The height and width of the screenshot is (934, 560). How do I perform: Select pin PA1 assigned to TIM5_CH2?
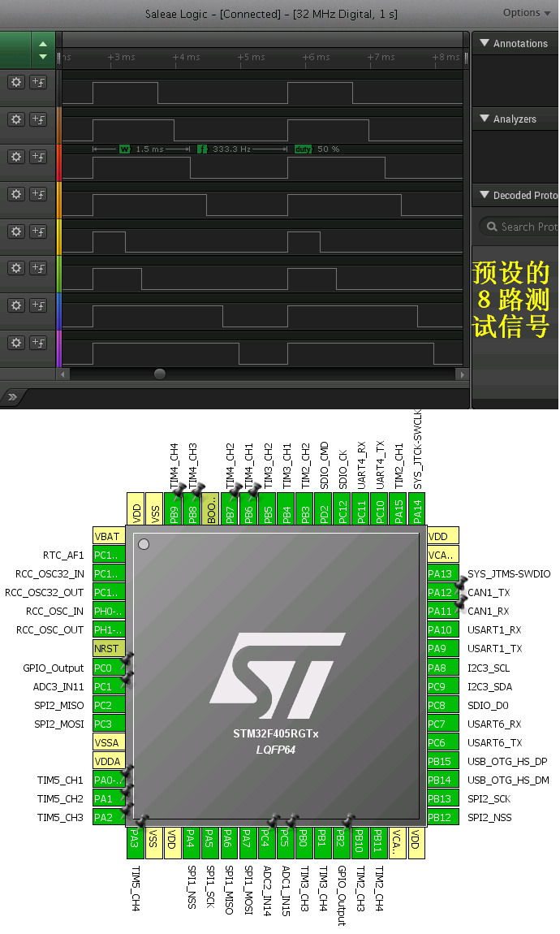tap(109, 799)
